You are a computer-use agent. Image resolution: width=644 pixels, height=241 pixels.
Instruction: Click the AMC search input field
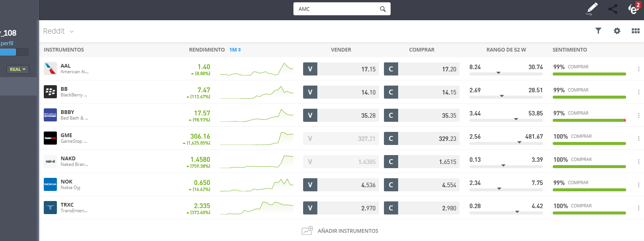point(337,9)
